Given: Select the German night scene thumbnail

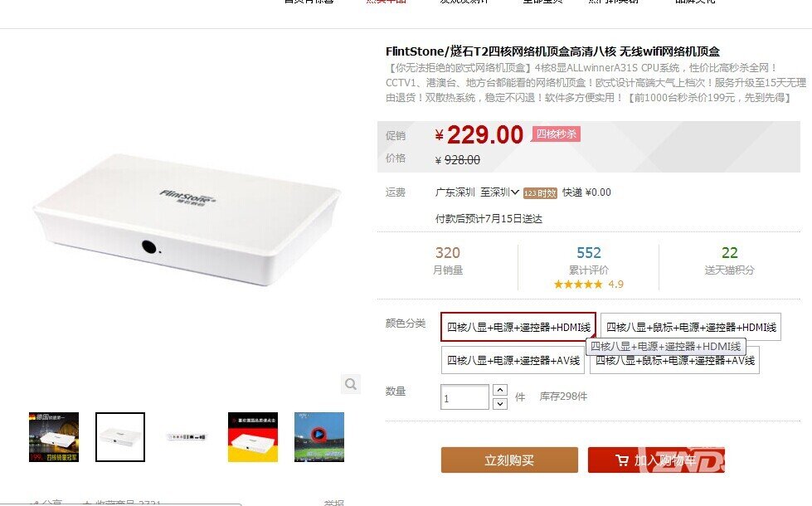Looking at the screenshot, I should 54,437.
